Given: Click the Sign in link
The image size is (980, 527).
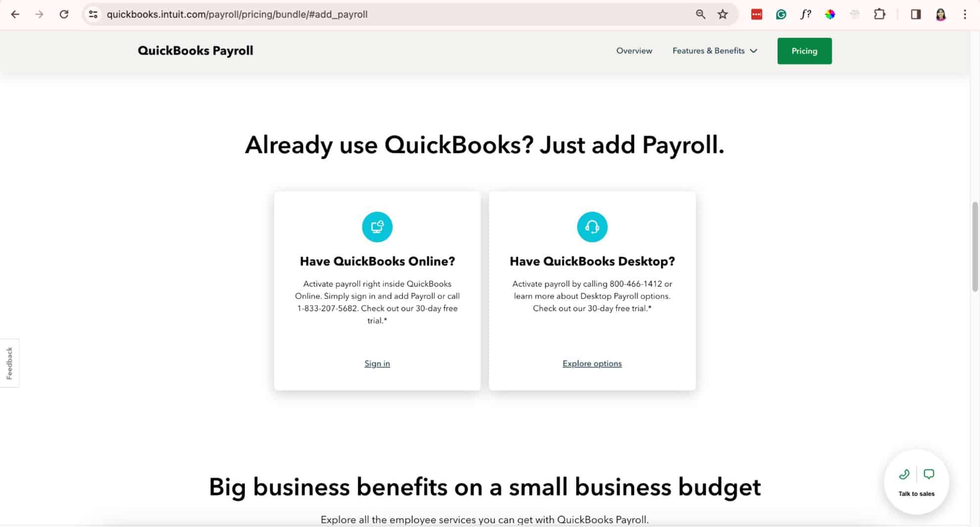Looking at the screenshot, I should click(377, 363).
